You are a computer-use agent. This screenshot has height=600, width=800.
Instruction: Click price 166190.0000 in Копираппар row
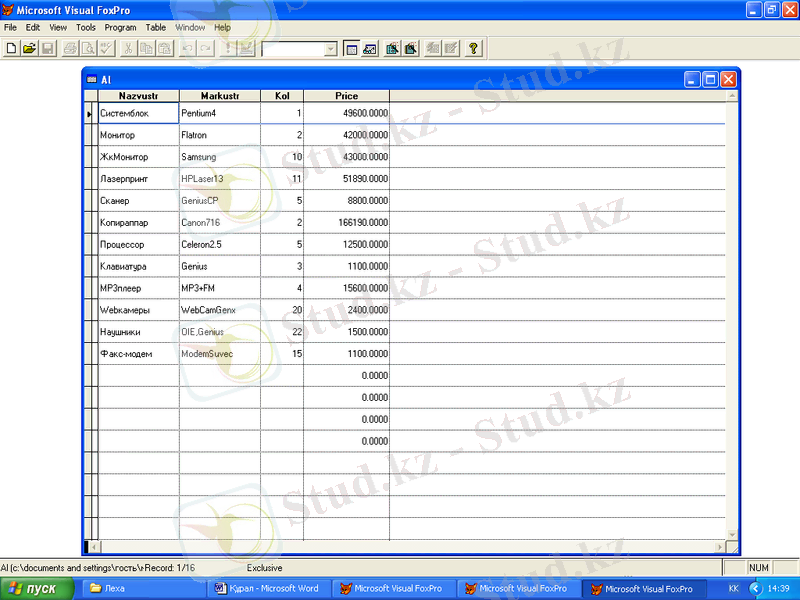point(346,223)
